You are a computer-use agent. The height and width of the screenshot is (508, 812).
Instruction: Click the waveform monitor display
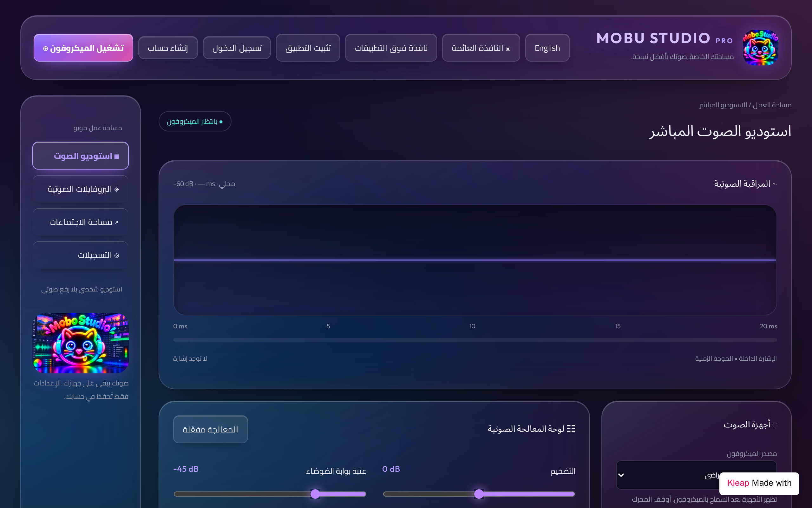(475, 260)
